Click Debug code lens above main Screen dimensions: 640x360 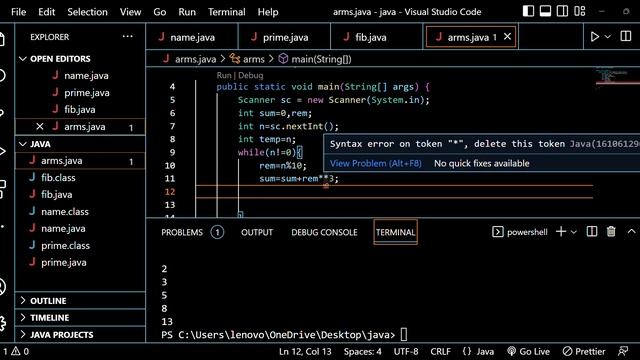(251, 76)
